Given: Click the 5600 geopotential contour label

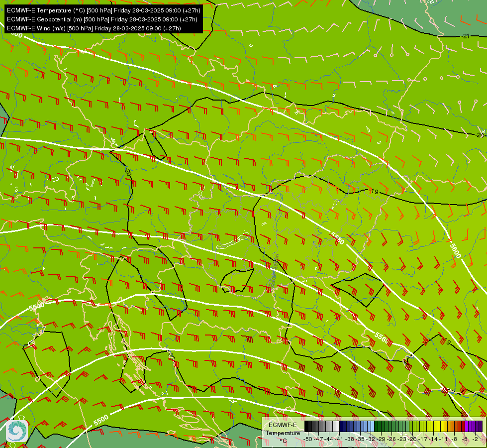Looking at the screenshot, I should tap(455, 250).
